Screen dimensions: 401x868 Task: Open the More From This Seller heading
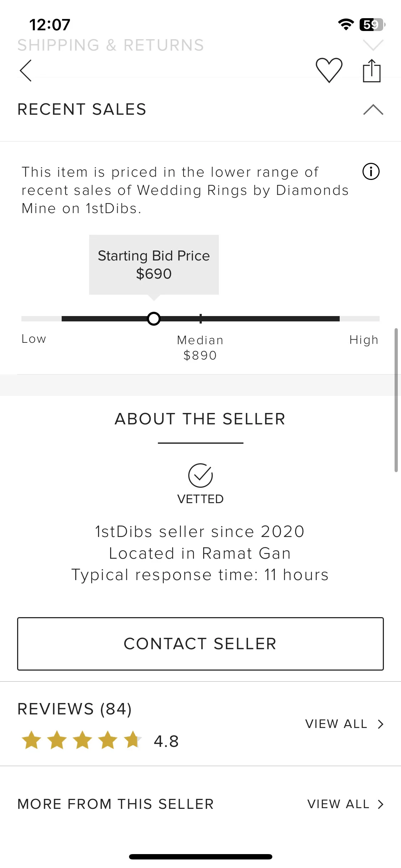tap(115, 804)
